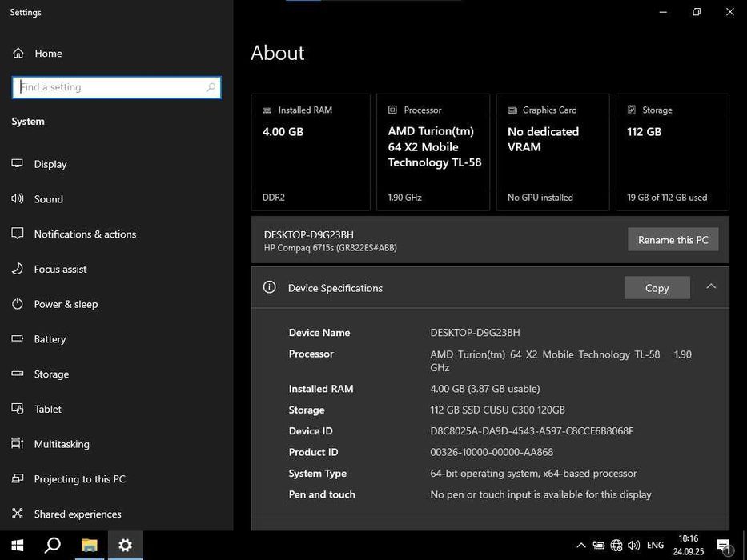Collapse the Device Specifications section

coord(711,286)
